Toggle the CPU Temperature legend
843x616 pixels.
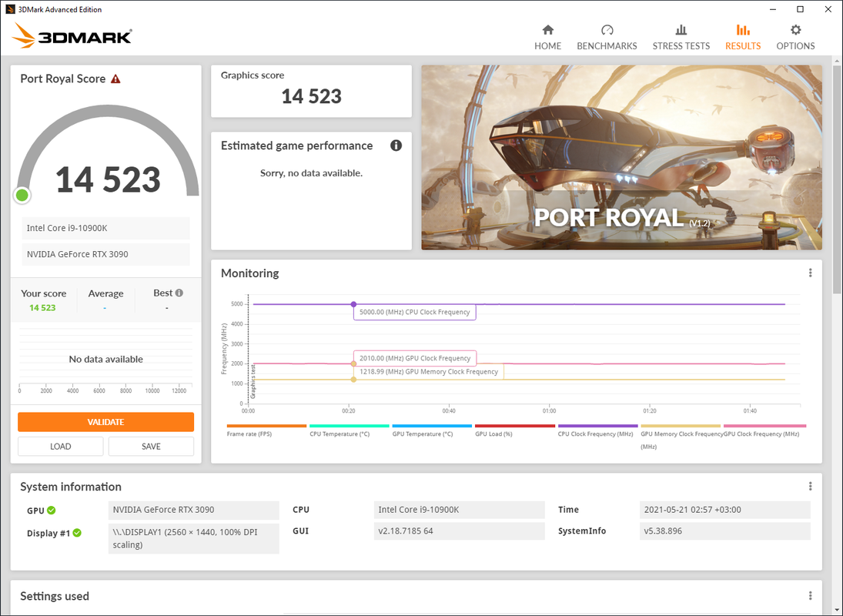(x=350, y=430)
